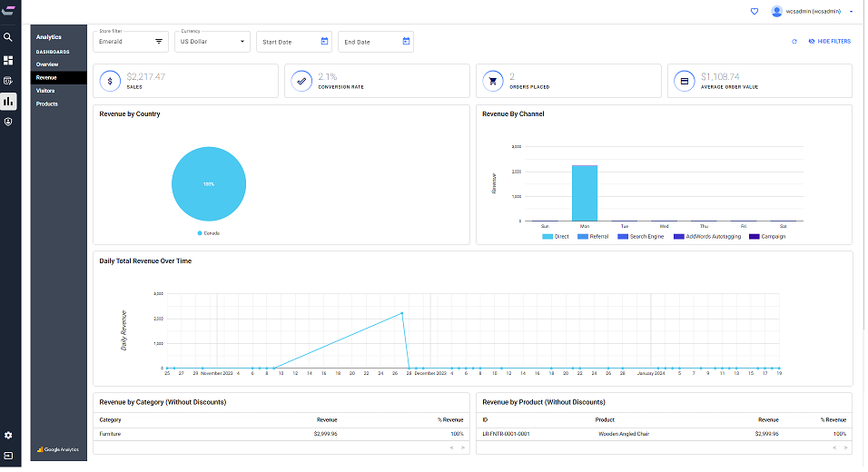The width and height of the screenshot is (868, 472).
Task: Open the Start Date calendar icon
Action: [x=324, y=42]
